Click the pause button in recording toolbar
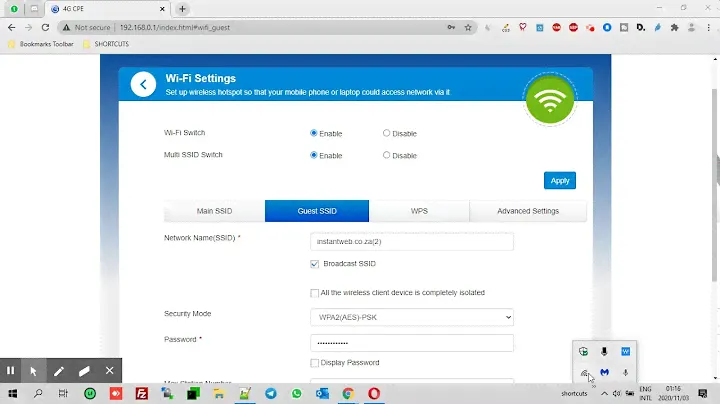Image resolution: width=720 pixels, height=404 pixels. click(11, 371)
